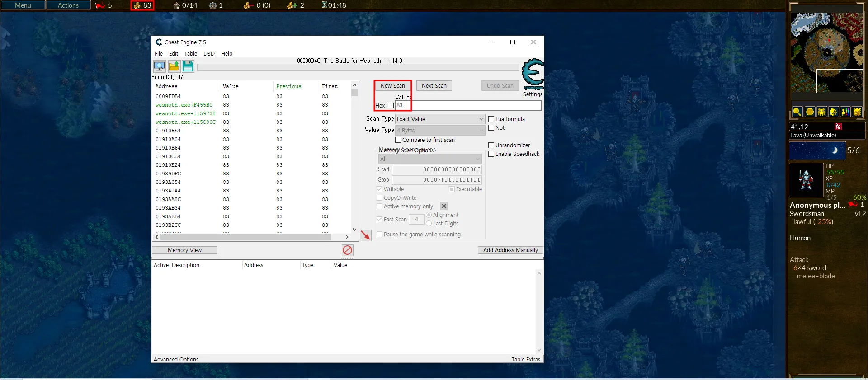The height and width of the screenshot is (380, 868).
Task: Open Memory View
Action: 184,250
